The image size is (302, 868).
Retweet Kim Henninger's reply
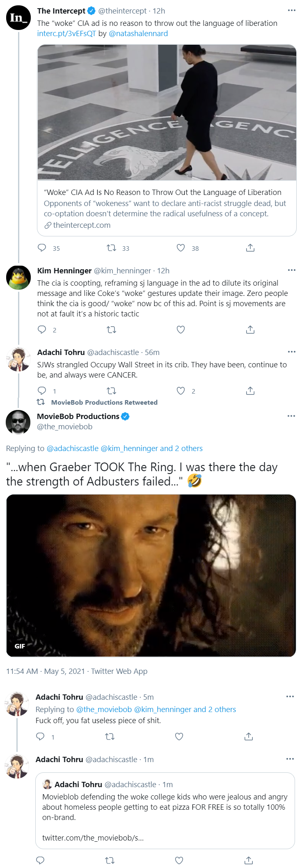pos(111,329)
